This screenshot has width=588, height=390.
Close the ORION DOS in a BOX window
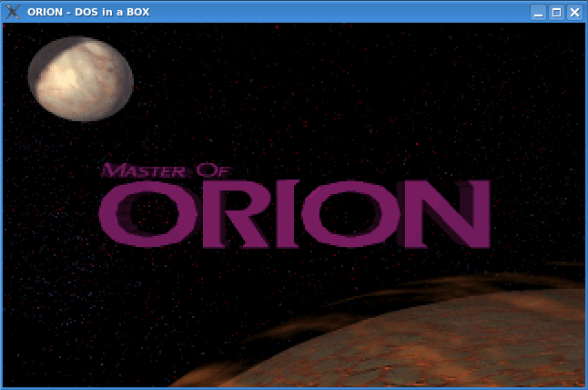click(x=574, y=13)
